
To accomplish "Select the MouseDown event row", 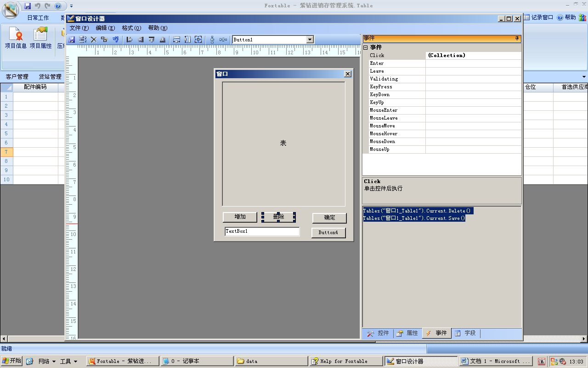I will pos(442,141).
